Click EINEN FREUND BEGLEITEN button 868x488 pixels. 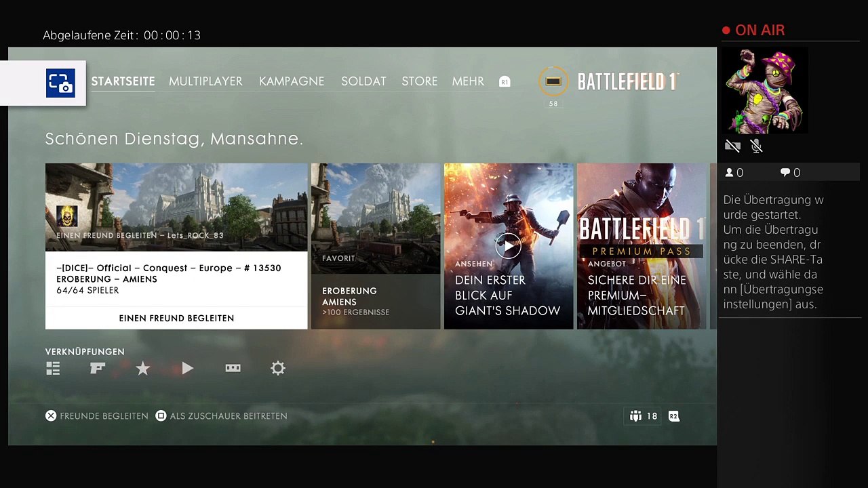coord(176,318)
